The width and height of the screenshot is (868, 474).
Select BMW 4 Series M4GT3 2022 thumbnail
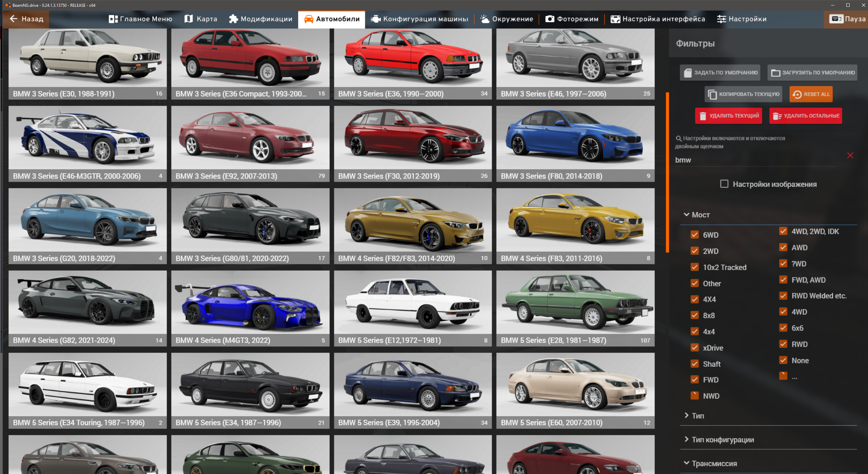click(250, 308)
